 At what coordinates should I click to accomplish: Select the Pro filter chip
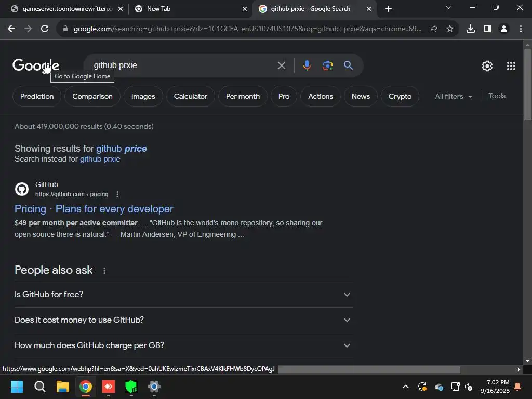(x=284, y=96)
